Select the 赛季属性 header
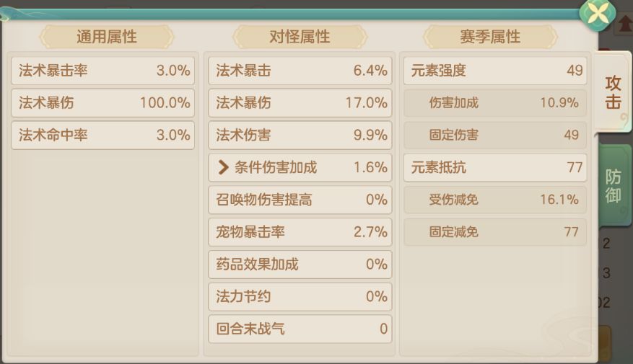Screen dimensions: 633x364 [x=490, y=37]
